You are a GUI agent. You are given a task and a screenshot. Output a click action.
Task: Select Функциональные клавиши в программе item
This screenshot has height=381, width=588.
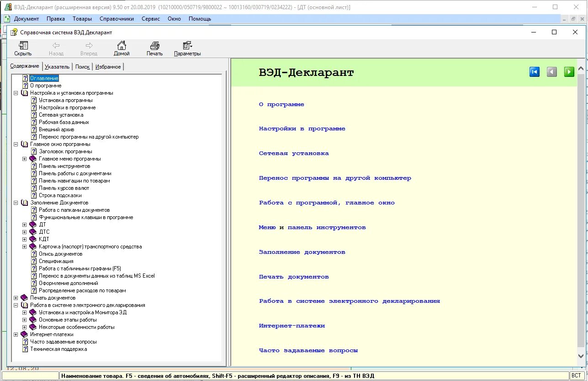[86, 217]
